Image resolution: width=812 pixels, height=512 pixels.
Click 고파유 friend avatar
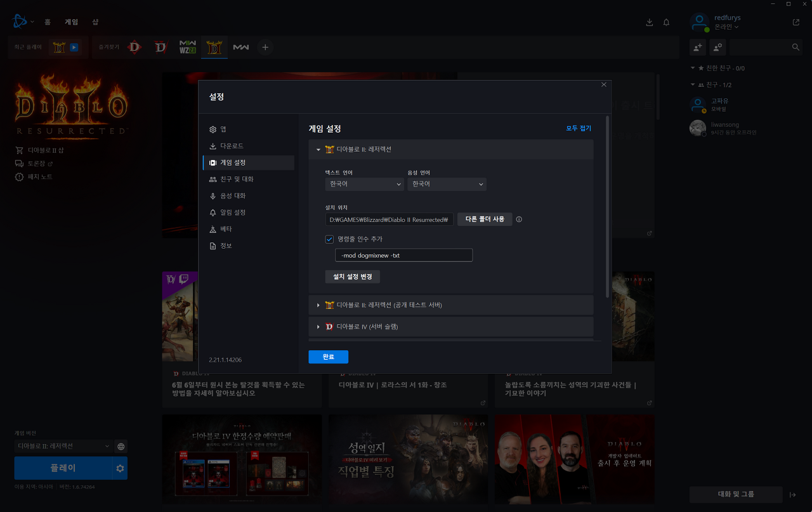(x=698, y=105)
